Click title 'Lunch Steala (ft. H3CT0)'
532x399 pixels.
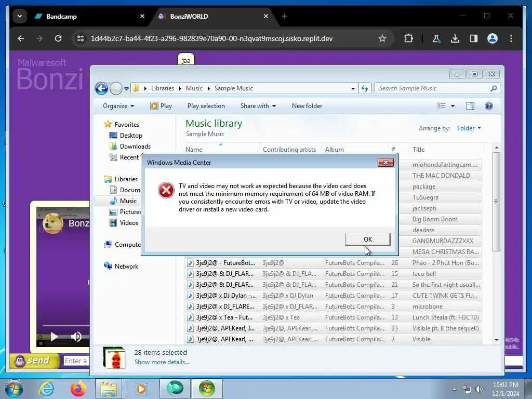[x=445, y=317]
